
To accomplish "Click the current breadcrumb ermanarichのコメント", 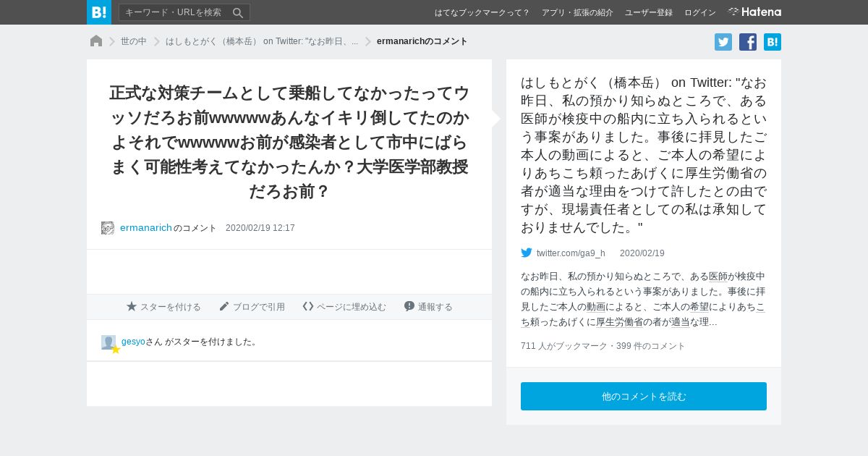I will pos(422,41).
